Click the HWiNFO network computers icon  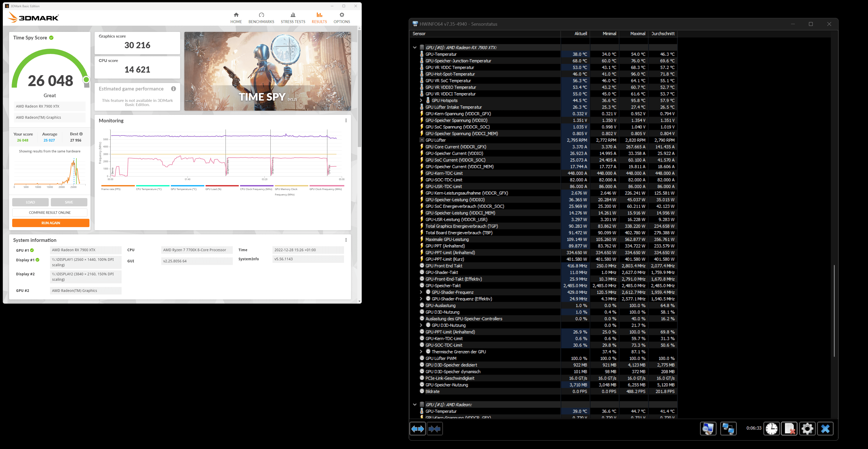(x=728, y=429)
